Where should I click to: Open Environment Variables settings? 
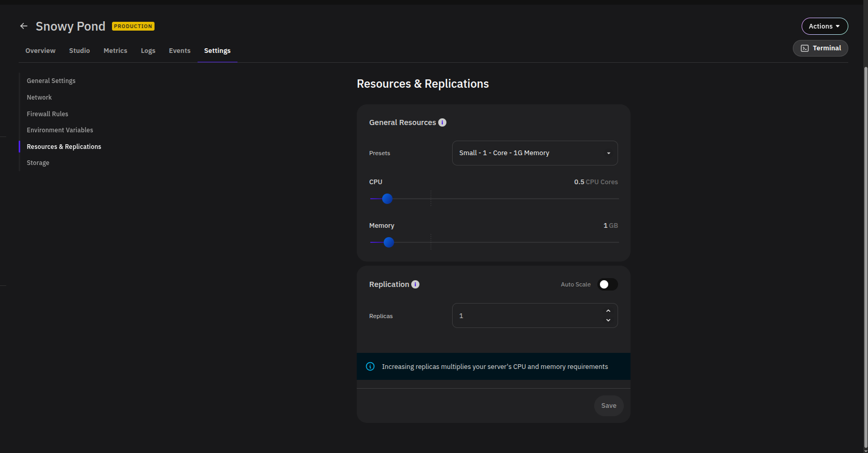(x=60, y=130)
